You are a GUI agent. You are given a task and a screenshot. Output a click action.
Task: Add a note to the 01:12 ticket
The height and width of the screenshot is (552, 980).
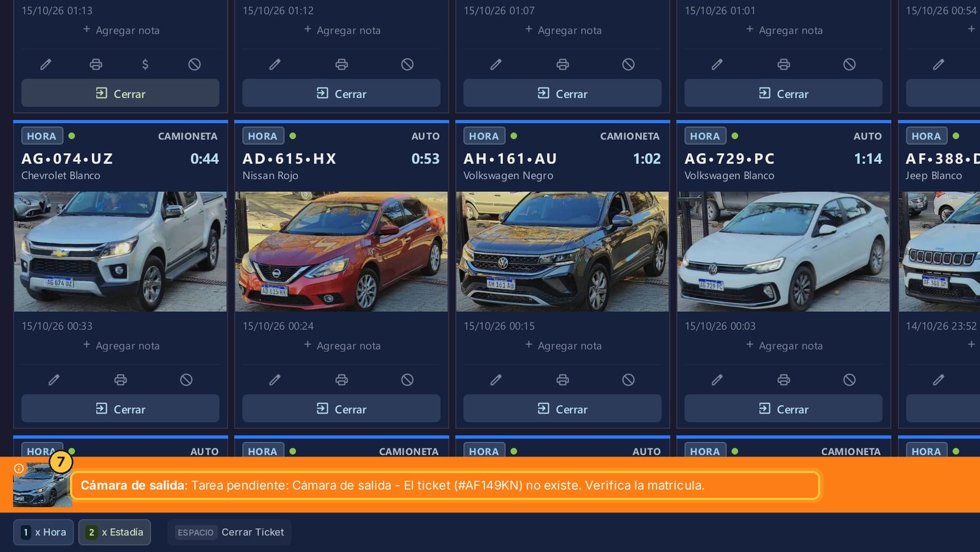tap(342, 30)
